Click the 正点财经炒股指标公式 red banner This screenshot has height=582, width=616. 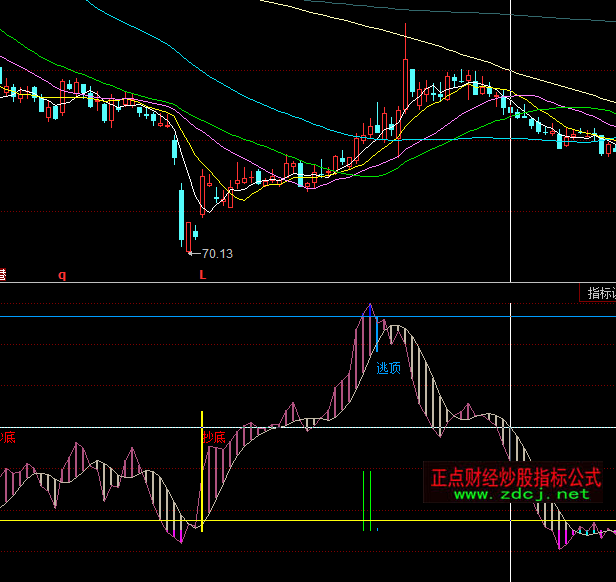click(x=515, y=478)
